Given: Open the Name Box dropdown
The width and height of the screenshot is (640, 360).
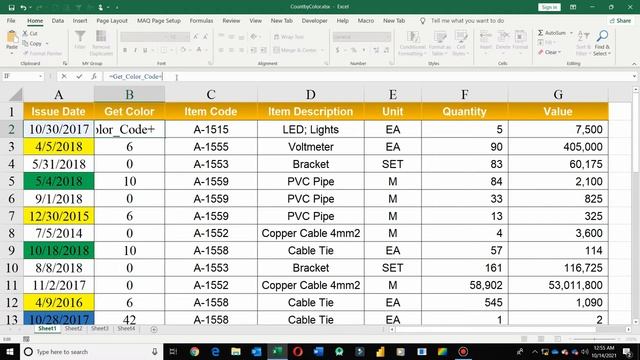Looking at the screenshot, I should click(40, 76).
